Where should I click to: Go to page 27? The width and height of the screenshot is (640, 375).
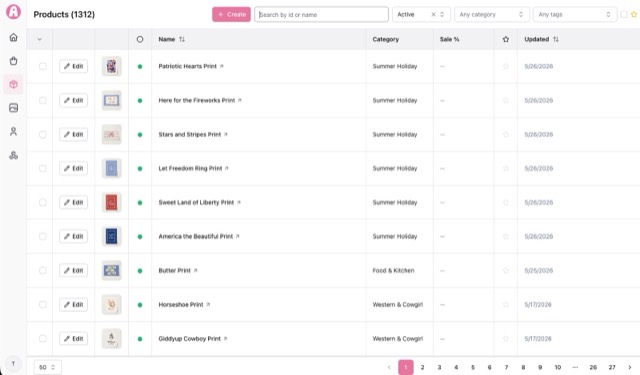pos(612,367)
